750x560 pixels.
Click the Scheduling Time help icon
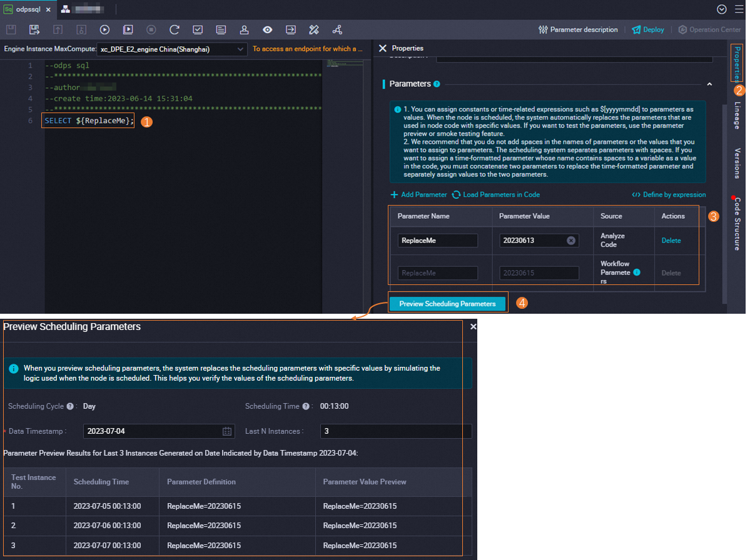306,406
